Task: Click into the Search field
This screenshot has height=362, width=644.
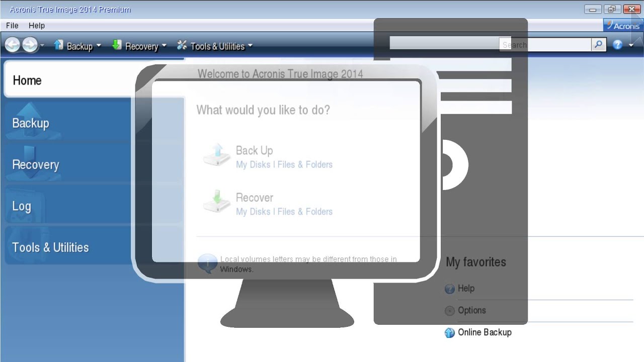Action: (545, 45)
